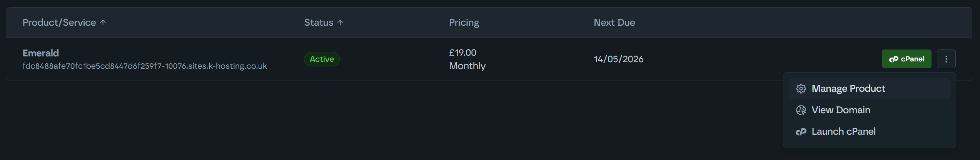Click the gear icon beside Manage Product
This screenshot has height=160, width=980.
tap(801, 89)
